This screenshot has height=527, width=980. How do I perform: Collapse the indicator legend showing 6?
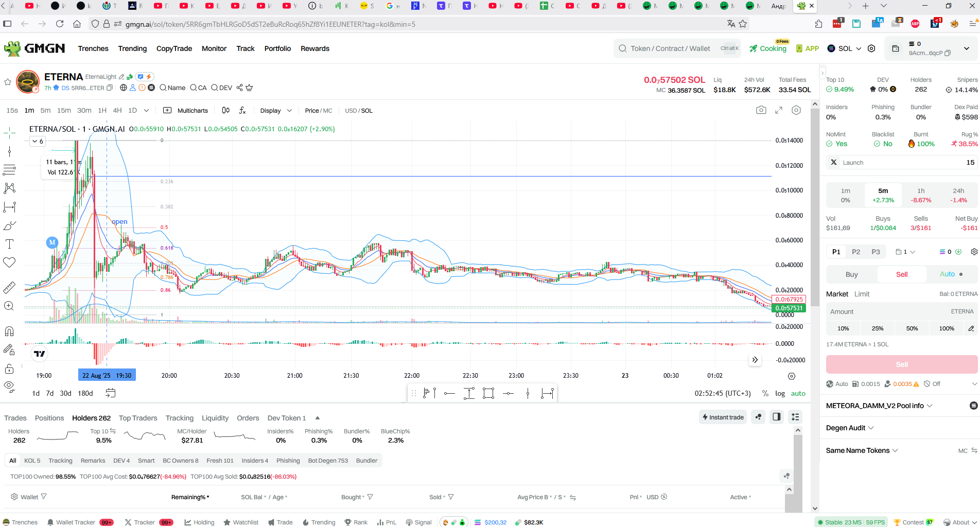point(38,142)
